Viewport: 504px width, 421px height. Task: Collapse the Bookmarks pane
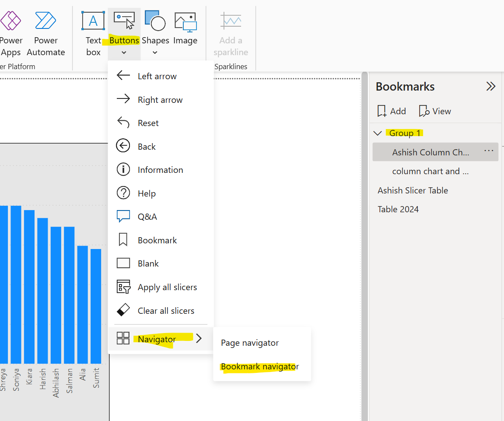(490, 86)
